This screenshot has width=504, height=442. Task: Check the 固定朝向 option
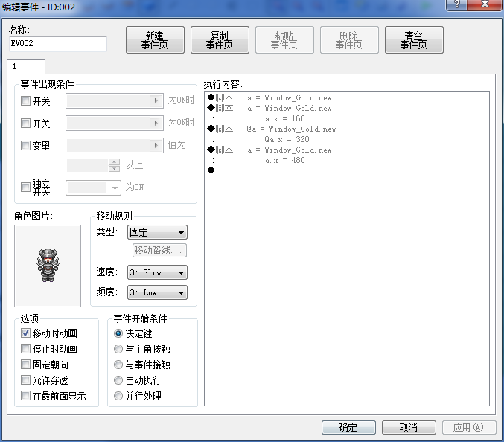(25, 365)
